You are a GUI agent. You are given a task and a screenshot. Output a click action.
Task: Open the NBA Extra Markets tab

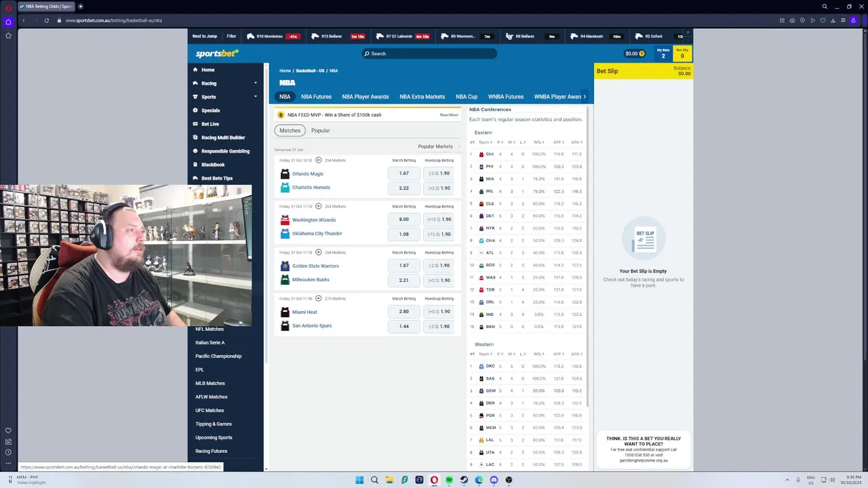coord(422,97)
